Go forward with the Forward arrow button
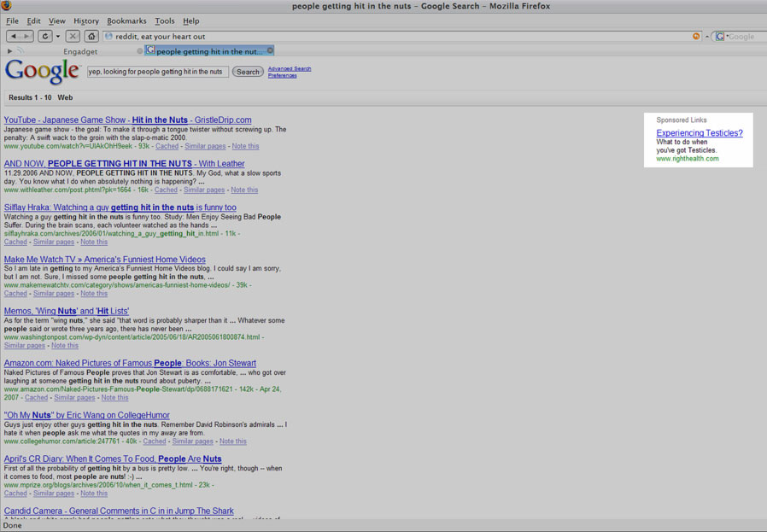Viewport: 767px width, 532px height. tap(26, 36)
